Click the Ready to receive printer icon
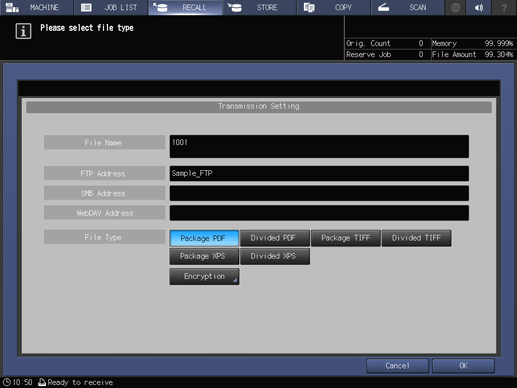The width and height of the screenshot is (517, 388). coord(42,382)
